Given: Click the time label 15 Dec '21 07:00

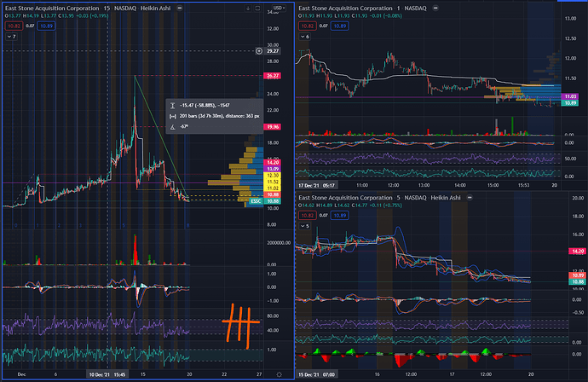Looking at the screenshot, I should pos(317,374).
